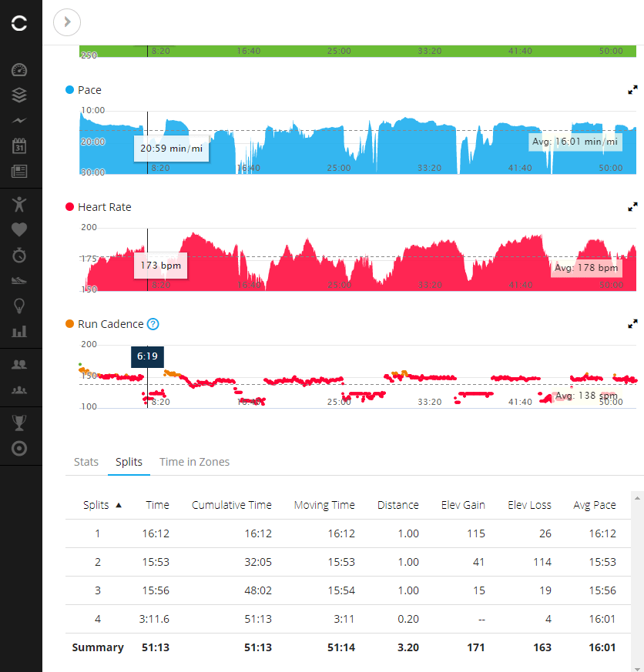Open the trophy Badges icon

coord(20,422)
